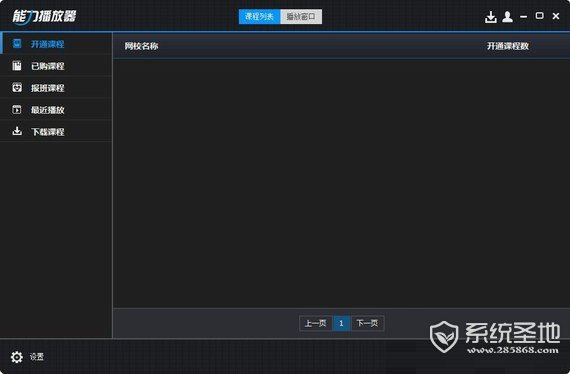The width and height of the screenshot is (570, 374).
Task: Open the download manager icon in title bar
Action: tap(491, 17)
